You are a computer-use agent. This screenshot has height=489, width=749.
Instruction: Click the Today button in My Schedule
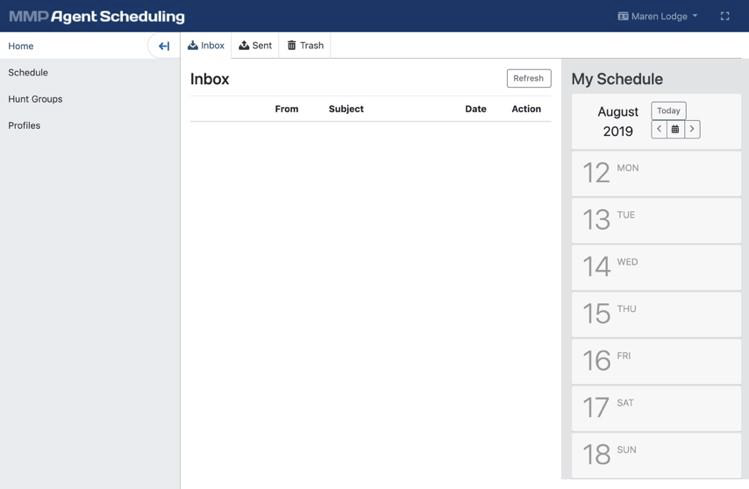[668, 111]
